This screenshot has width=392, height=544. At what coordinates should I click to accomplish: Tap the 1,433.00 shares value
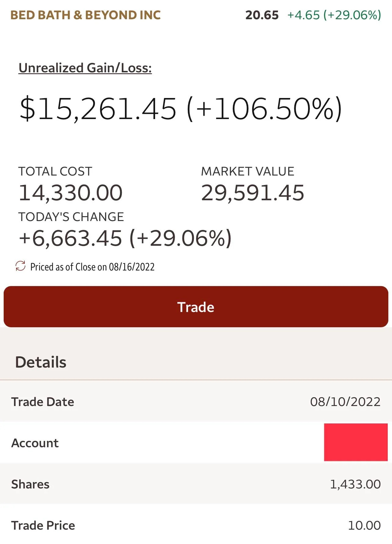355,484
